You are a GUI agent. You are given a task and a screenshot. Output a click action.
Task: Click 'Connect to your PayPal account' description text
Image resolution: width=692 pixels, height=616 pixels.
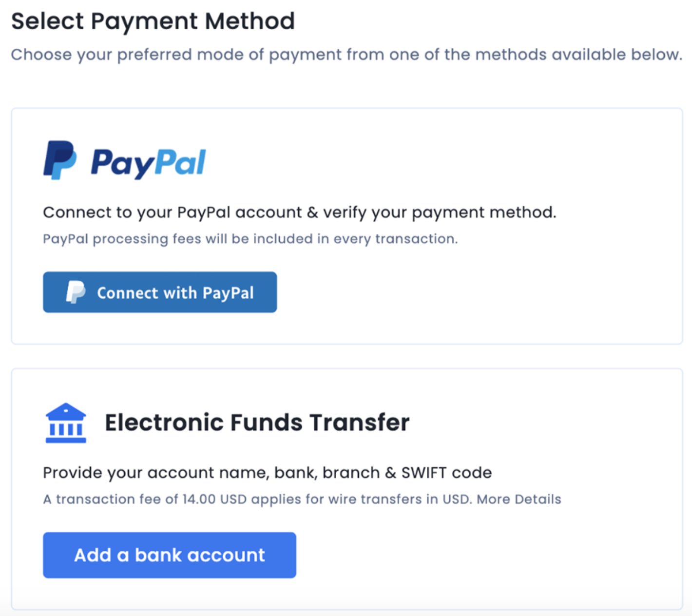coord(300,212)
